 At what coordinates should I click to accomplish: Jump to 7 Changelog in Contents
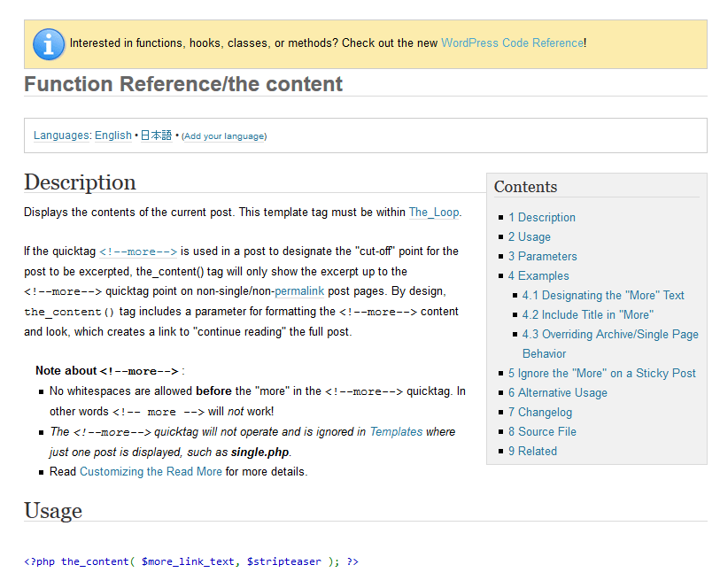click(540, 413)
